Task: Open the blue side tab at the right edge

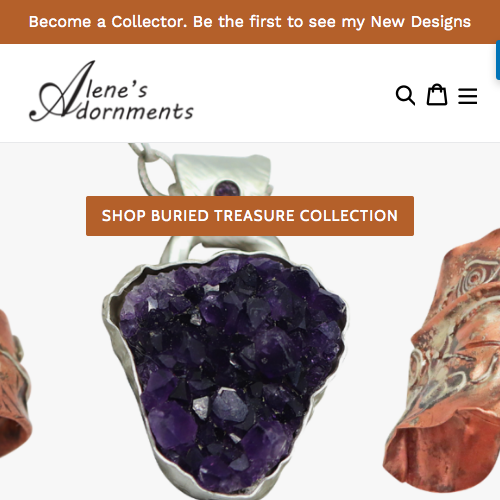Action: [x=498, y=60]
